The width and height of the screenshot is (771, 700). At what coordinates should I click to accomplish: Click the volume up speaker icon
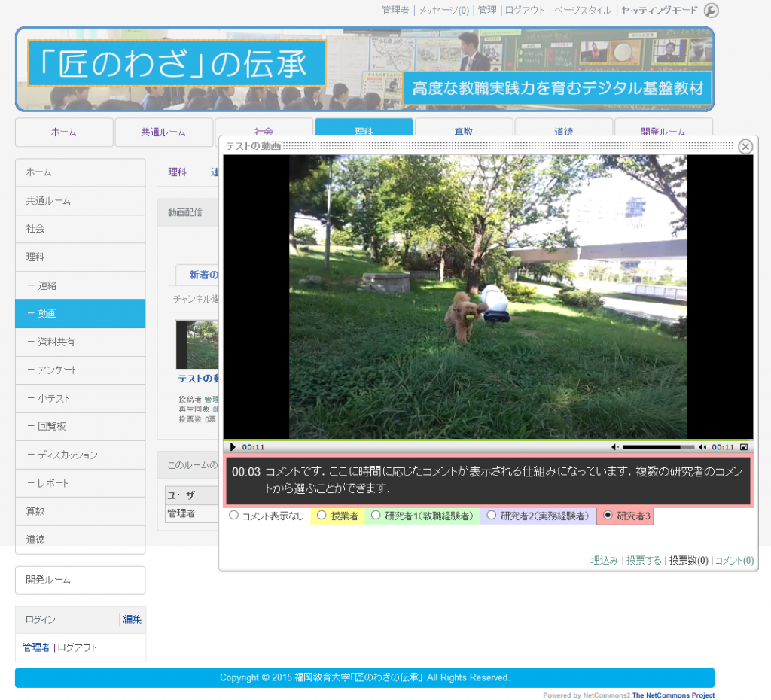pos(702,447)
